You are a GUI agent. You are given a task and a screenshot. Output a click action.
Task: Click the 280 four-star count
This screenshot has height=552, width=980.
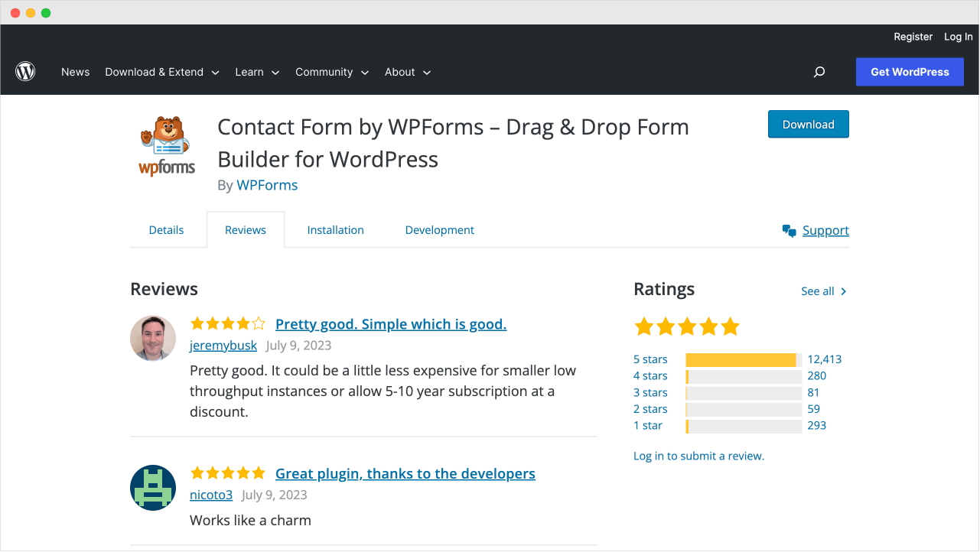[x=817, y=376]
